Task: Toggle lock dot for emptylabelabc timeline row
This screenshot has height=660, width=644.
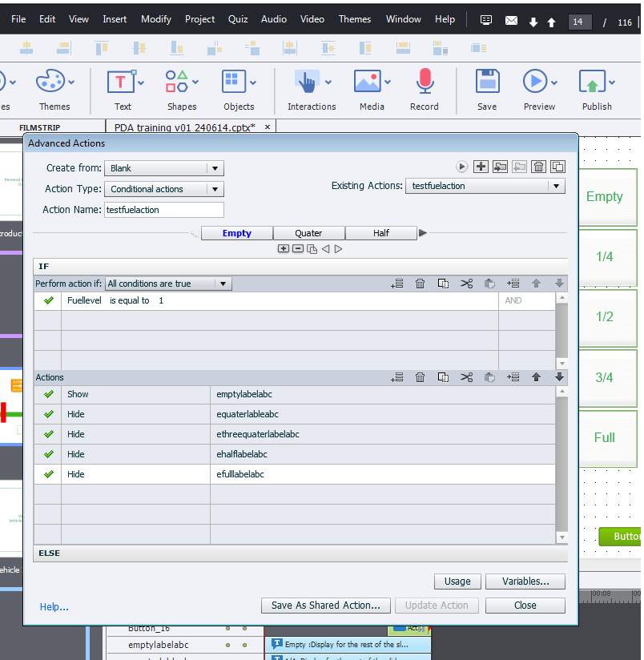Action: [x=244, y=645]
